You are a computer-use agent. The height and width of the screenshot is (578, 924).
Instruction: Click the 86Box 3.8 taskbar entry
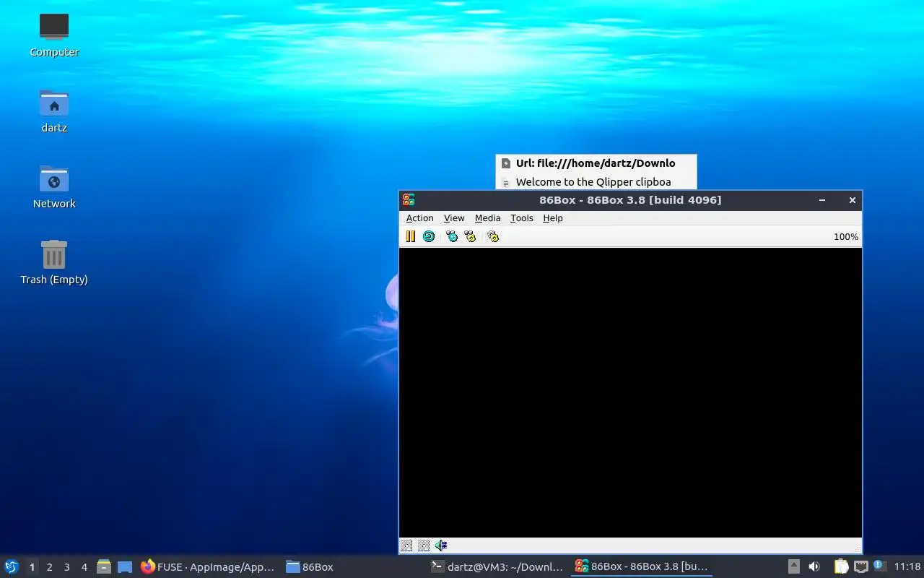(641, 567)
